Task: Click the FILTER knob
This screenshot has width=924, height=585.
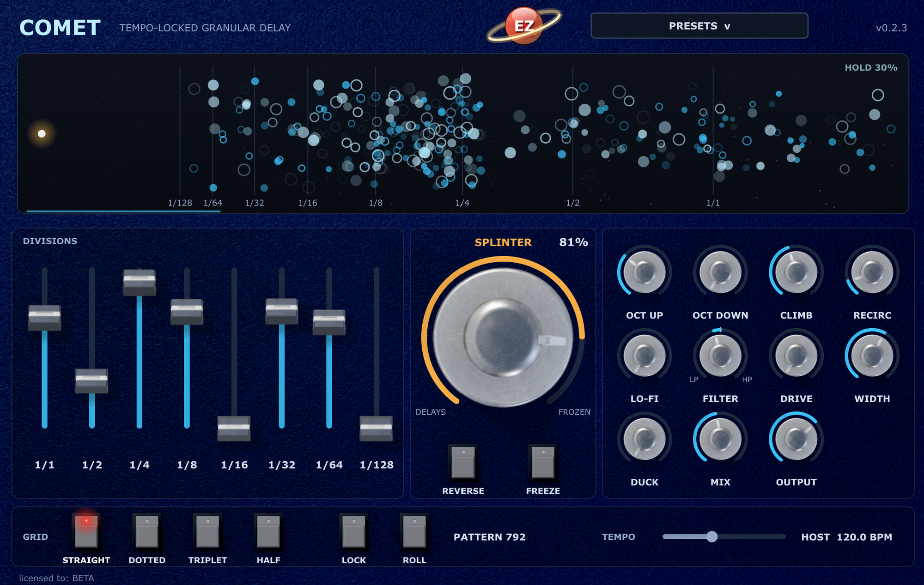Action: coord(720,356)
